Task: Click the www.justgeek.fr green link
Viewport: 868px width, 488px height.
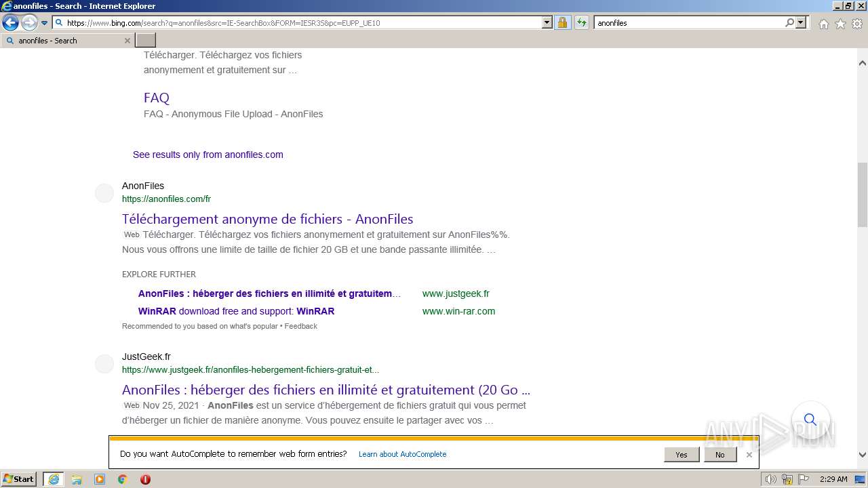Action: (x=456, y=293)
